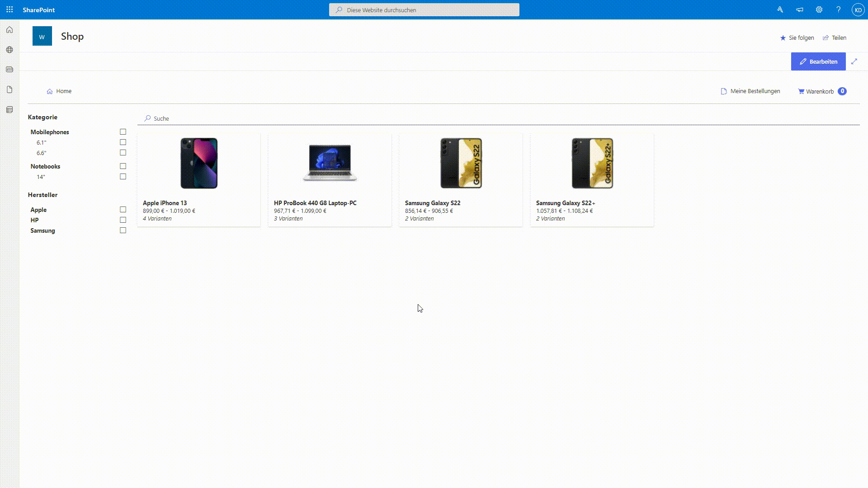Open Meine Bestellungen link
The width and height of the screenshot is (868, 488).
coord(750,91)
